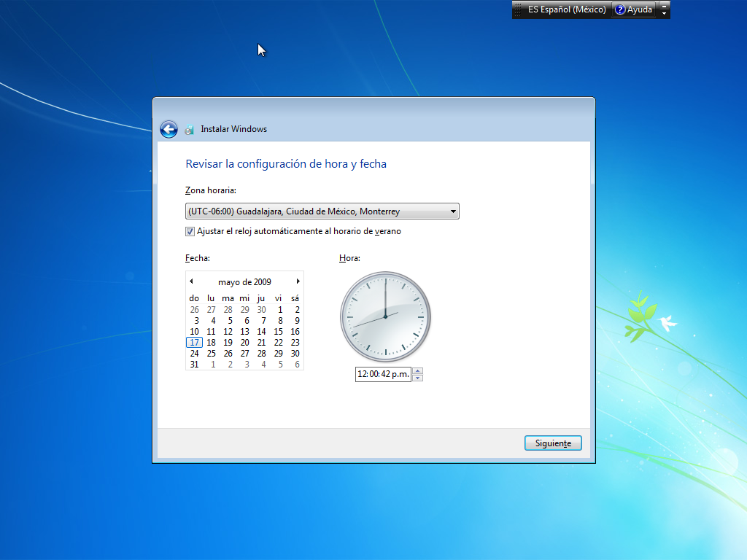Increase time with up spinner arrow
Image resolution: width=747 pixels, height=560 pixels.
[x=418, y=371]
